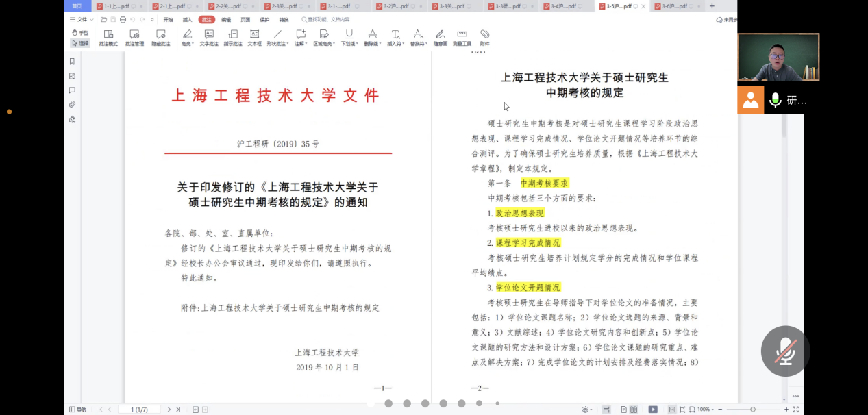Open 批注管理 annotation manager
The width and height of the screenshot is (868, 415).
[134, 37]
